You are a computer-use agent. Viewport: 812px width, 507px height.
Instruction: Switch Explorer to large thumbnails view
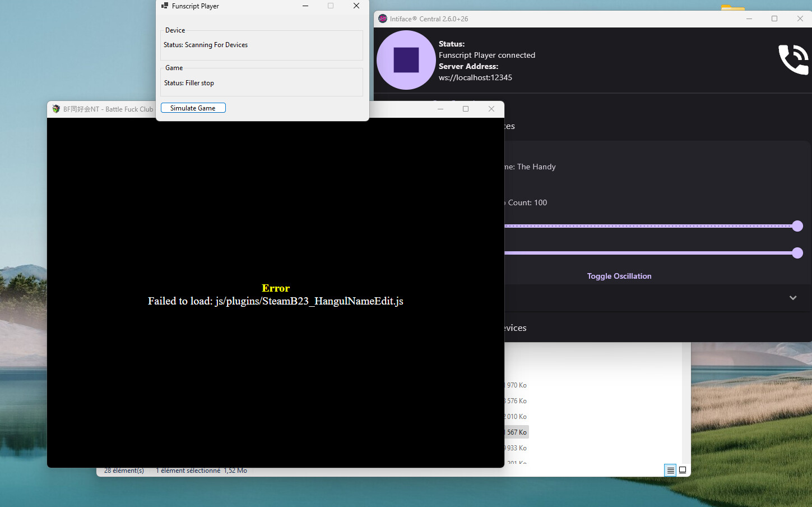click(x=683, y=470)
